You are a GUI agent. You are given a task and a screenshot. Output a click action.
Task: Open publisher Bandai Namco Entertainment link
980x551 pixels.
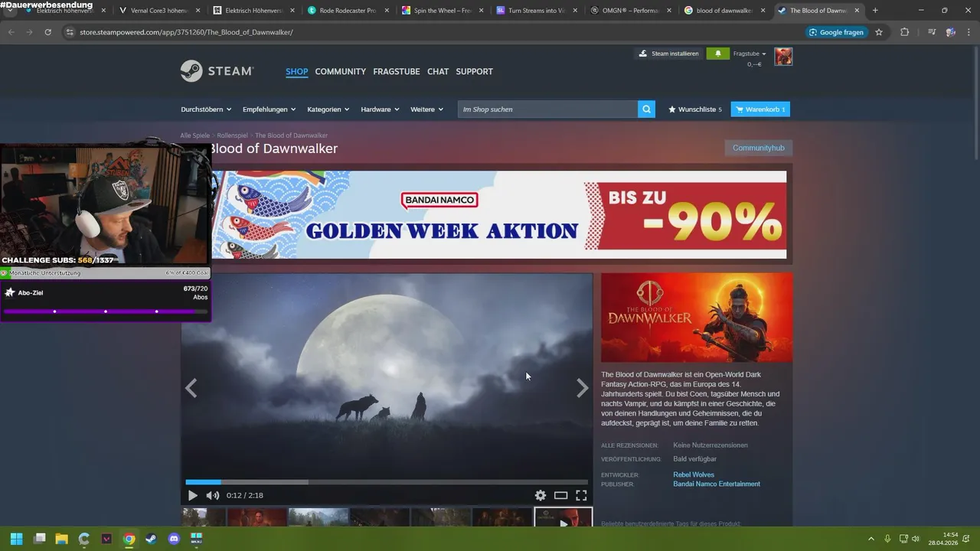(717, 484)
